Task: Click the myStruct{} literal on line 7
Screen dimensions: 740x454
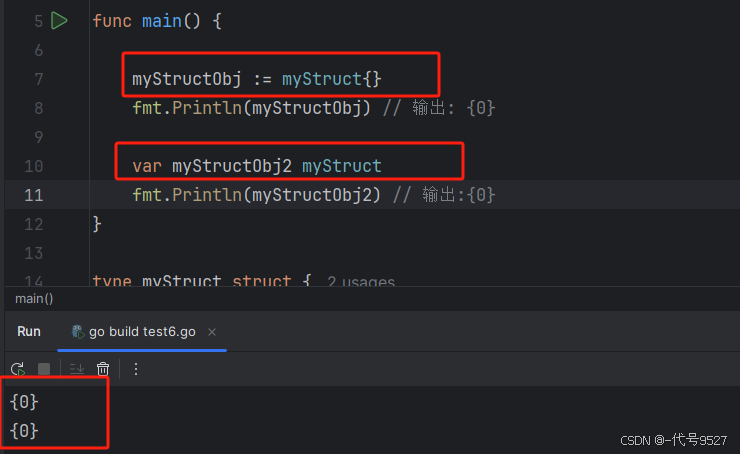Action: [x=331, y=78]
